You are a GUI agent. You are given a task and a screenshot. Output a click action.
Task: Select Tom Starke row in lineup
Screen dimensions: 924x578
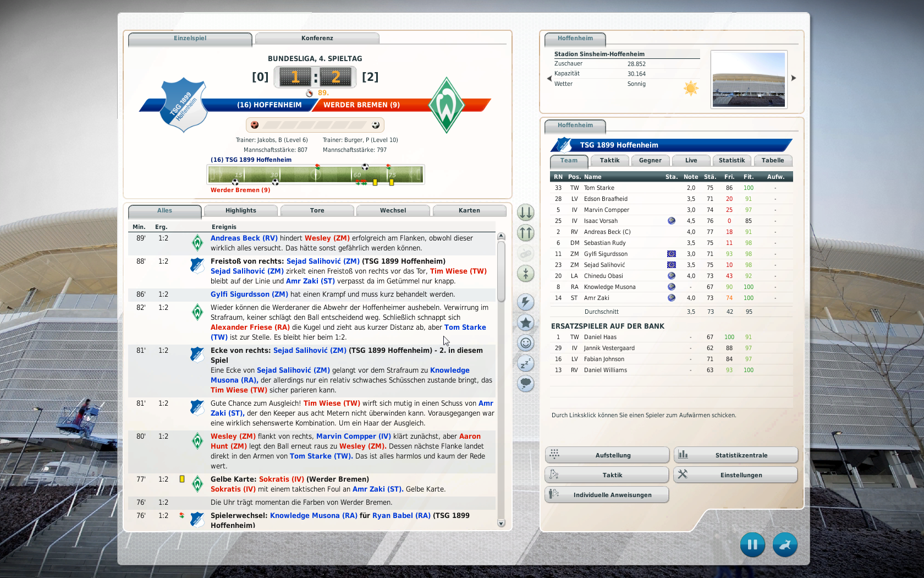pyautogui.click(x=672, y=188)
